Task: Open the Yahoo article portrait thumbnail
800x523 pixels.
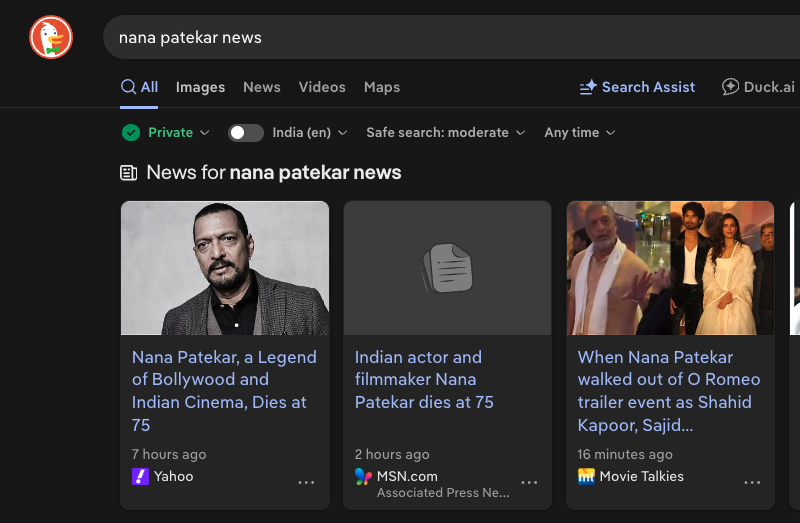Action: coord(225,268)
